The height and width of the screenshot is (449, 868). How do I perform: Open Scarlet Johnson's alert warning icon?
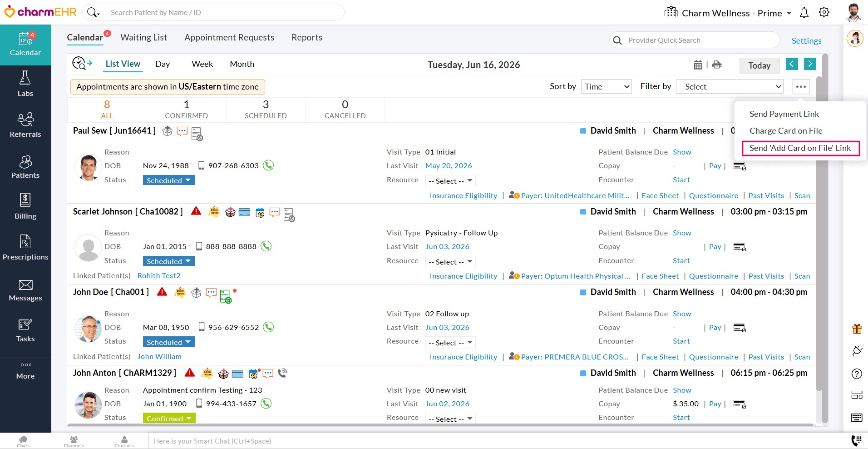[196, 211]
